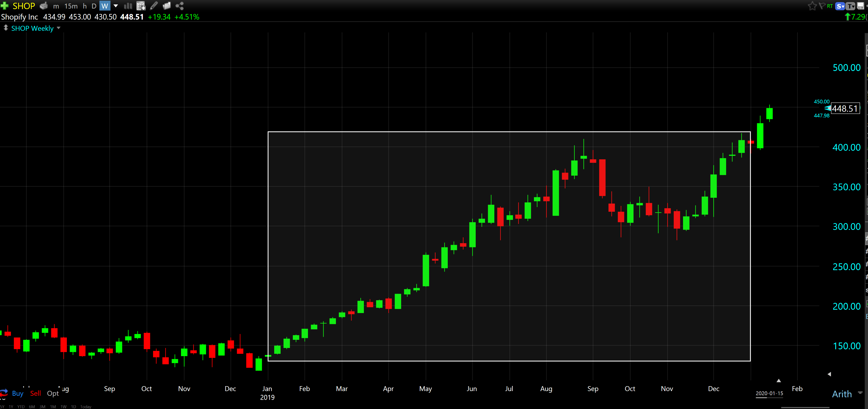Screen dimensions: 868x409
Task: Open the folder icon in the toolbar
Action: [167, 6]
